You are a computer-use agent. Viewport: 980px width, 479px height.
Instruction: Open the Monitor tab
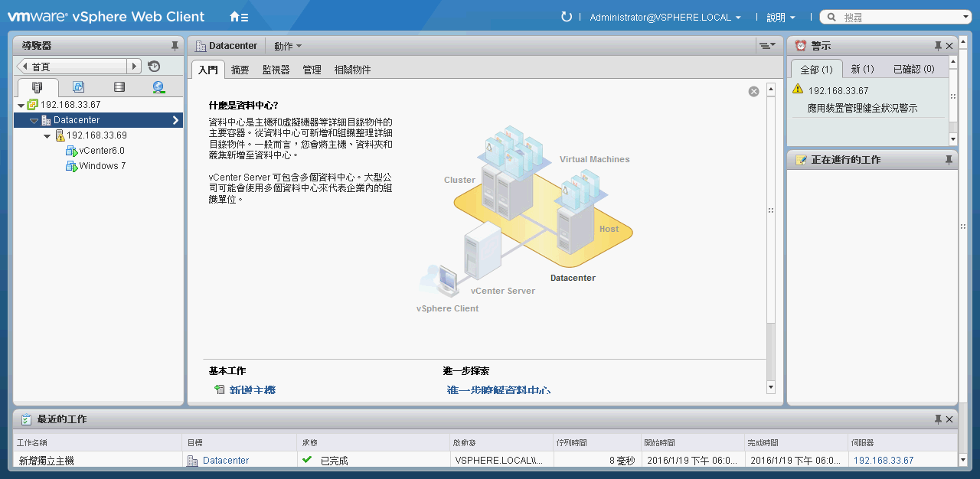[276, 69]
